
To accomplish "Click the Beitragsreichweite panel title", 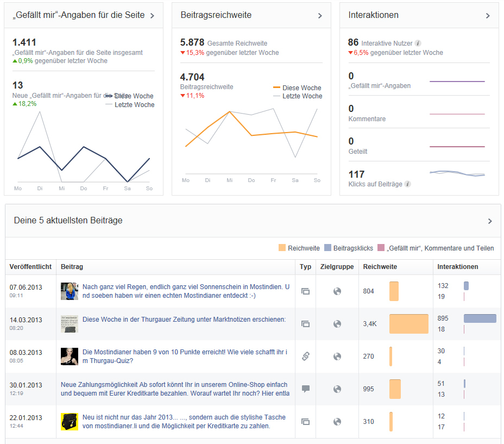I will tap(216, 15).
